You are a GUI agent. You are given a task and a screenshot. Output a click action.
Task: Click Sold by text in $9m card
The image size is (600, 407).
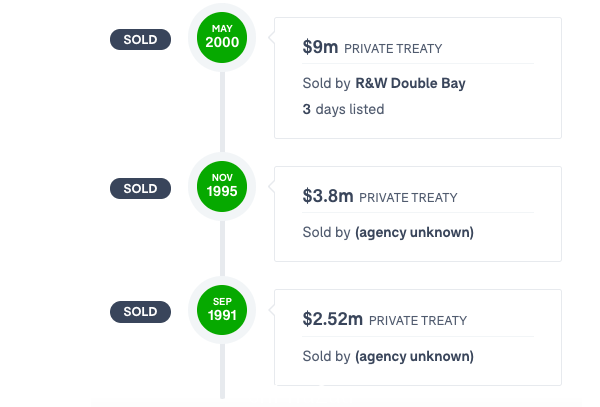point(326,83)
